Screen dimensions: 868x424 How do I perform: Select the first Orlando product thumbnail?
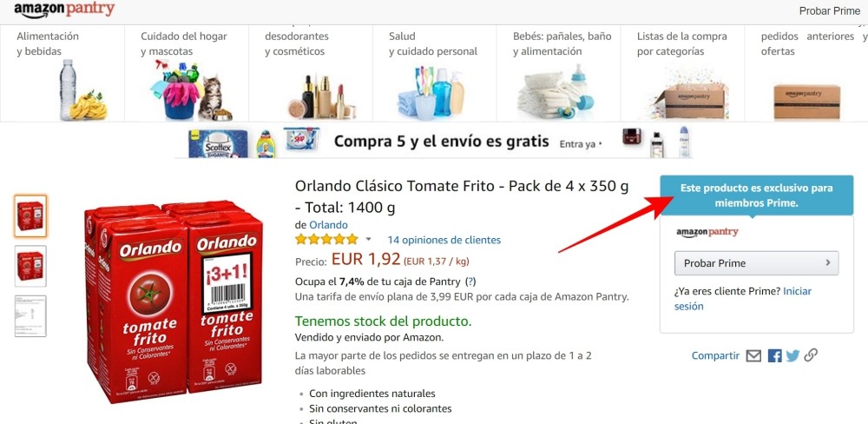tap(30, 216)
